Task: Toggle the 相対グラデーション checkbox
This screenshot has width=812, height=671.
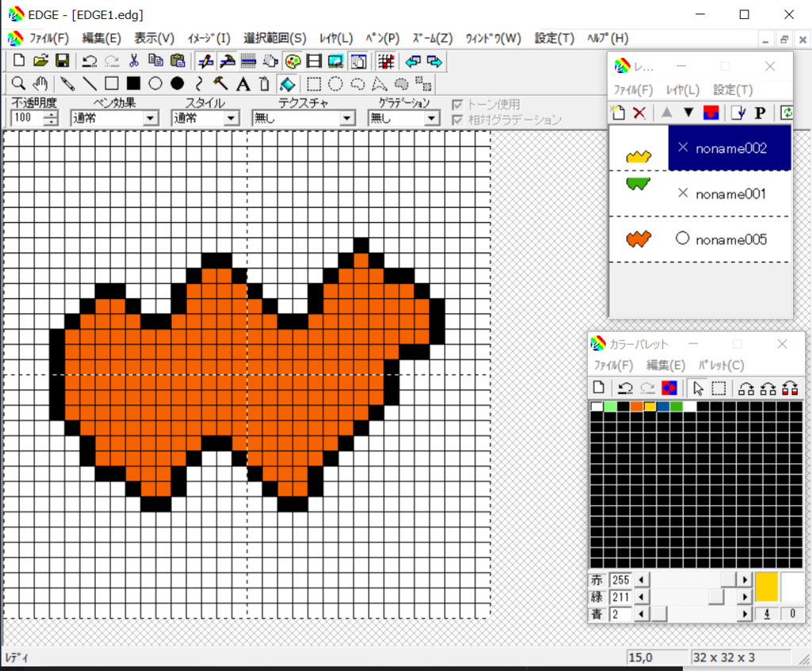Action: point(458,121)
